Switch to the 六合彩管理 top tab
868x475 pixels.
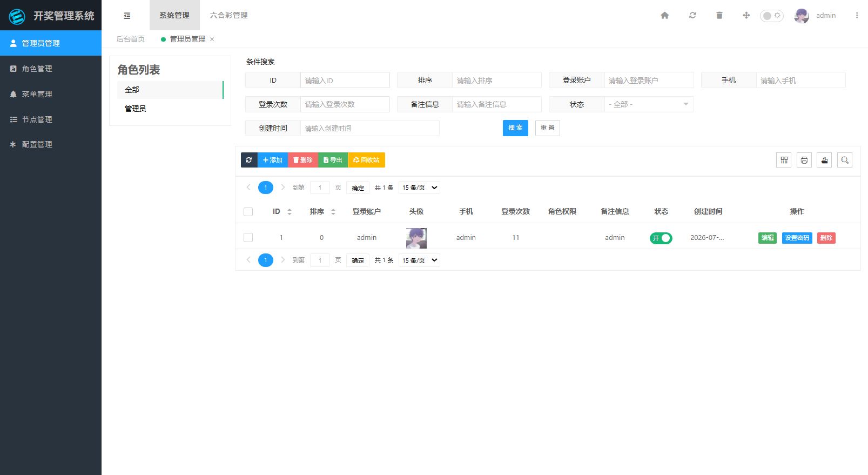tap(229, 15)
